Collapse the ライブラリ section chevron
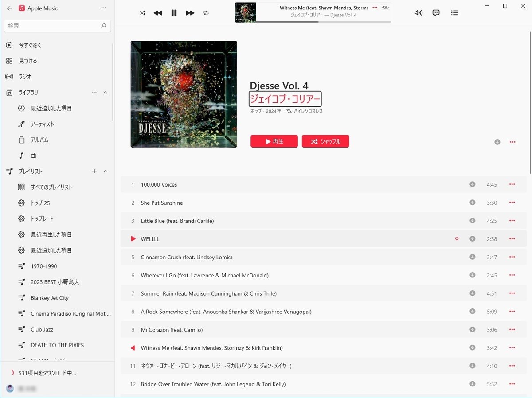Viewport: 532px width, 398px height. tap(106, 92)
